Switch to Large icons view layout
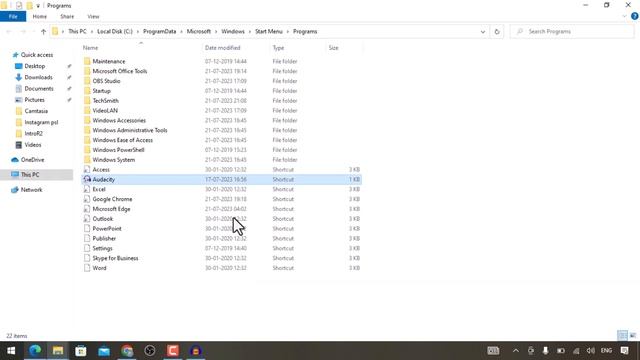This screenshot has height=360, width=640. click(x=633, y=336)
